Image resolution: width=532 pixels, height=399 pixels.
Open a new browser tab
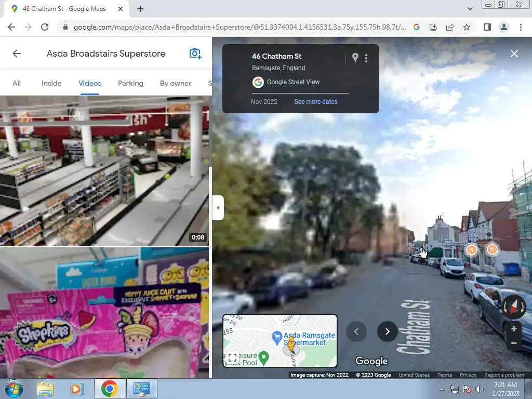pyautogui.click(x=140, y=9)
